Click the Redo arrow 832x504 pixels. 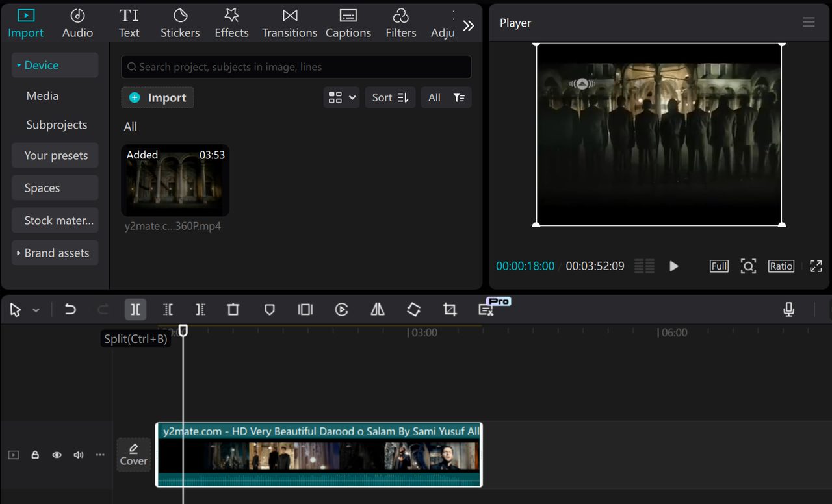[x=103, y=310]
